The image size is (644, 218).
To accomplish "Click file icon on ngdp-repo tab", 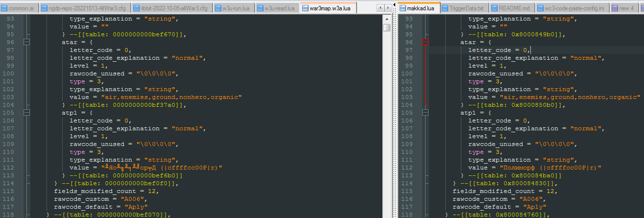I will click(44, 9).
